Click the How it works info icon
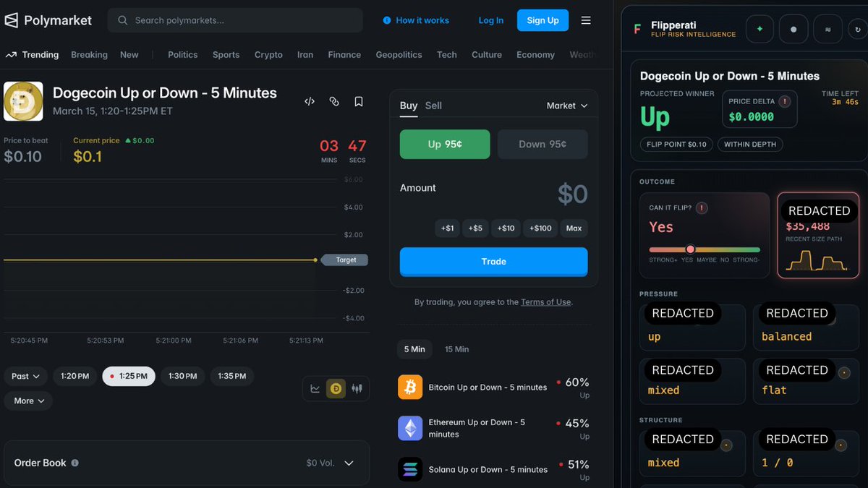The width and height of the screenshot is (868, 488). [x=387, y=20]
